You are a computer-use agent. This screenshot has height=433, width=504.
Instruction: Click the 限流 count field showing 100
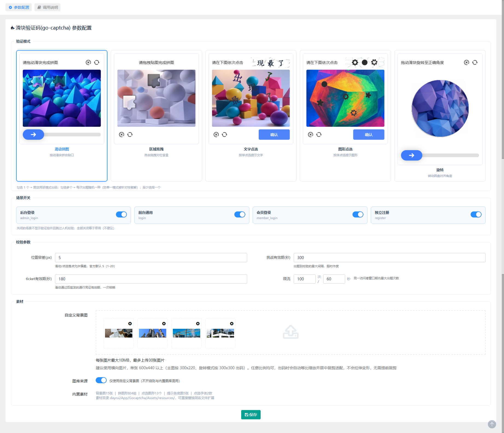pos(304,279)
